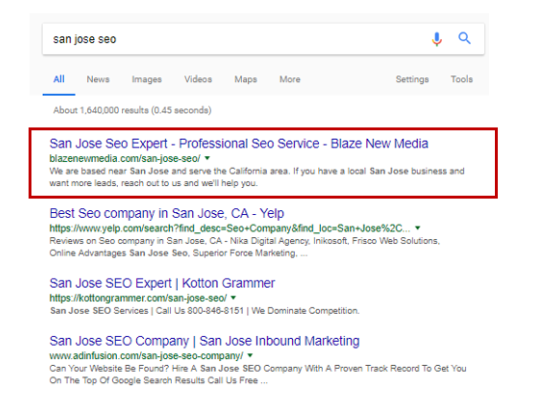
Task: Click the magnifying glass search icon
Action: pyautogui.click(x=464, y=38)
